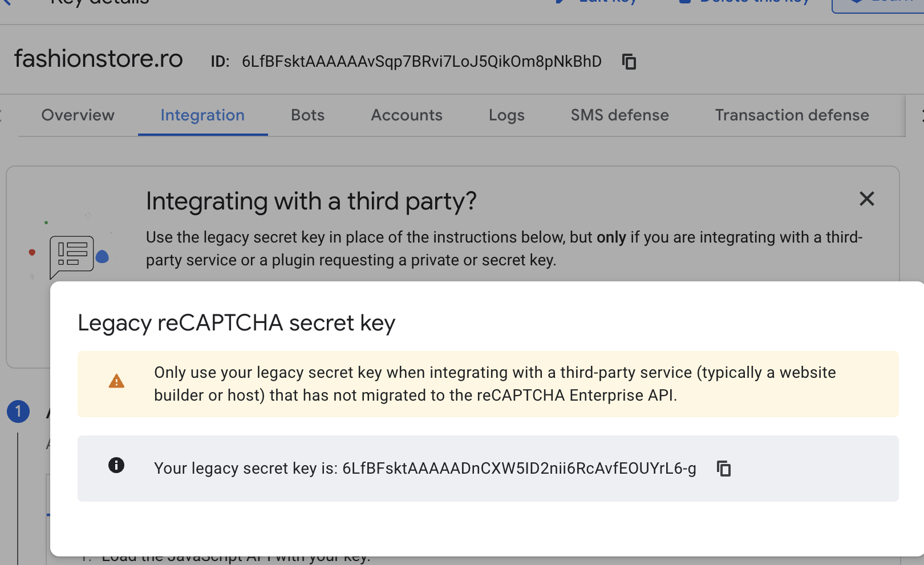Select the Integration tab
This screenshot has height=565, width=924.
coord(202,115)
